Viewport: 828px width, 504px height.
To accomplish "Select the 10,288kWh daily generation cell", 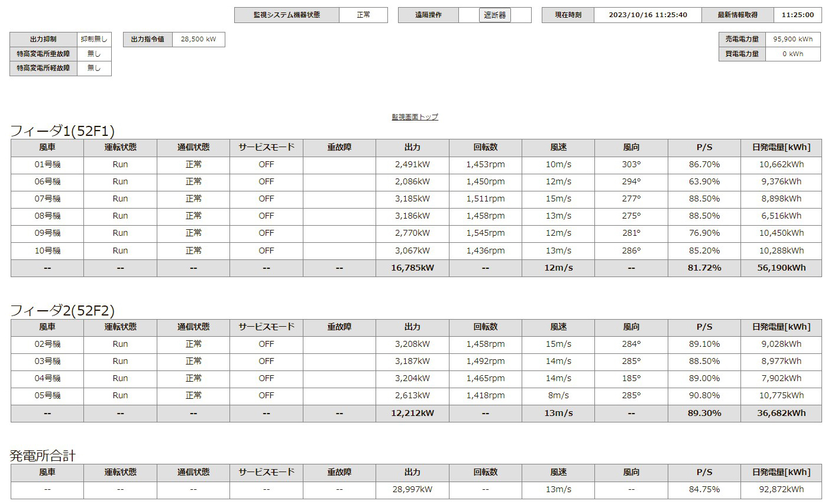I will click(781, 251).
